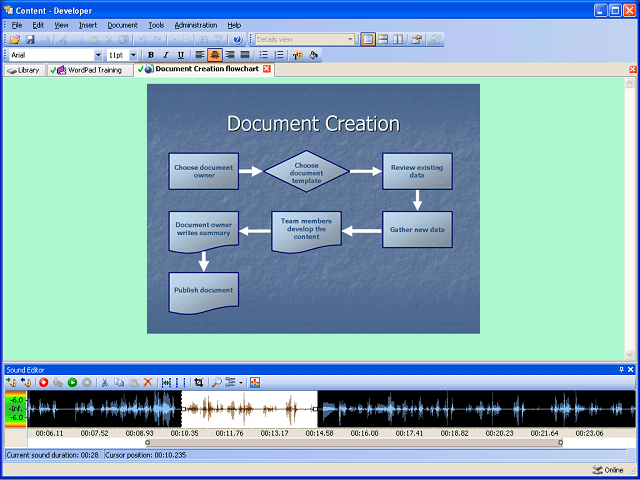Click the document scrollbar up arrow
The image size is (640, 480).
pos(629,83)
